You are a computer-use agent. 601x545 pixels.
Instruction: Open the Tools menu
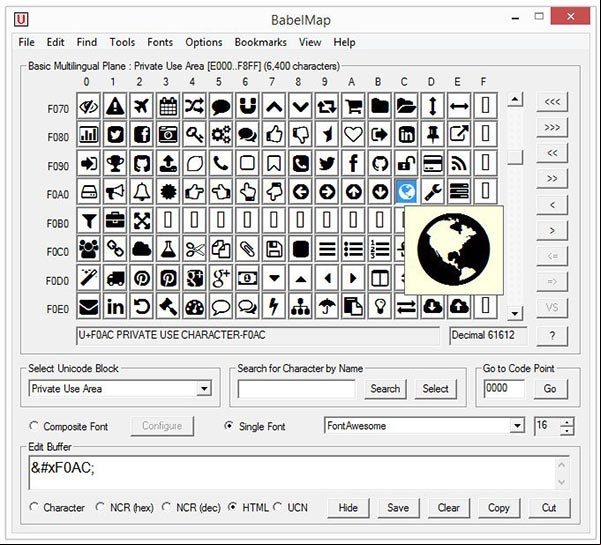pos(122,42)
